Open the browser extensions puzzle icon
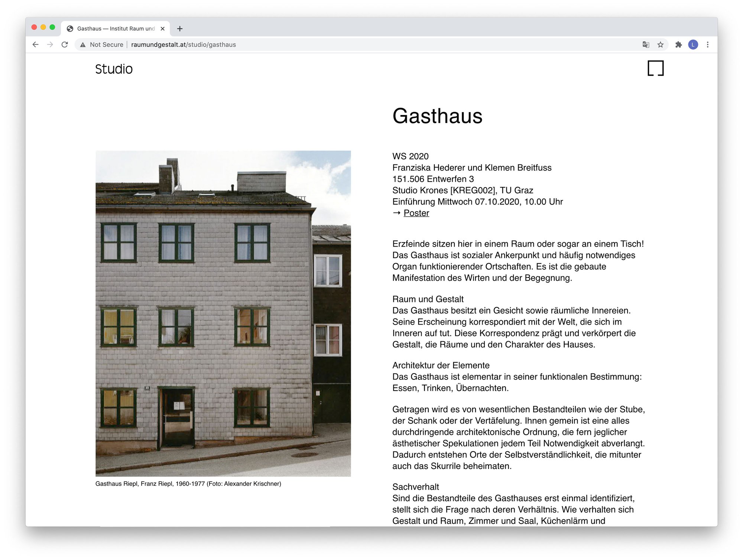Image resolution: width=743 pixels, height=560 pixels. click(678, 45)
